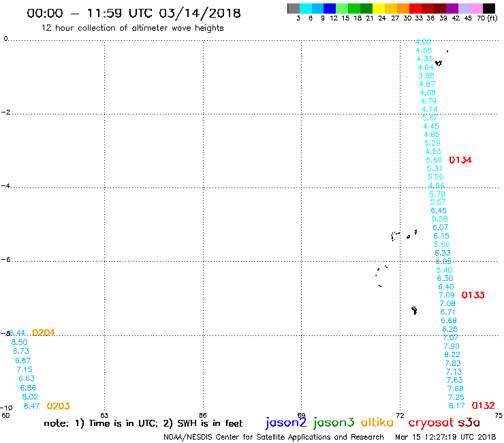Click the timestamp 'Mar 15 12:27:19 UTC 2018'
This screenshot has height=443, width=504.
point(445,437)
